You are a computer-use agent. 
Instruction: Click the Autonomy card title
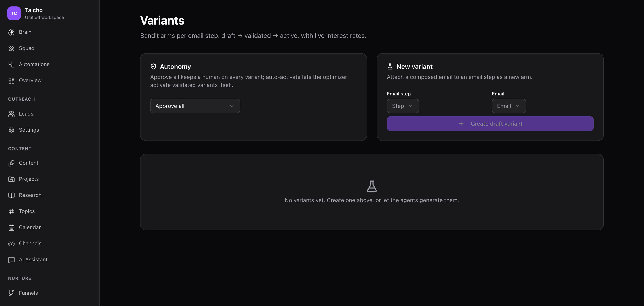pos(175,66)
